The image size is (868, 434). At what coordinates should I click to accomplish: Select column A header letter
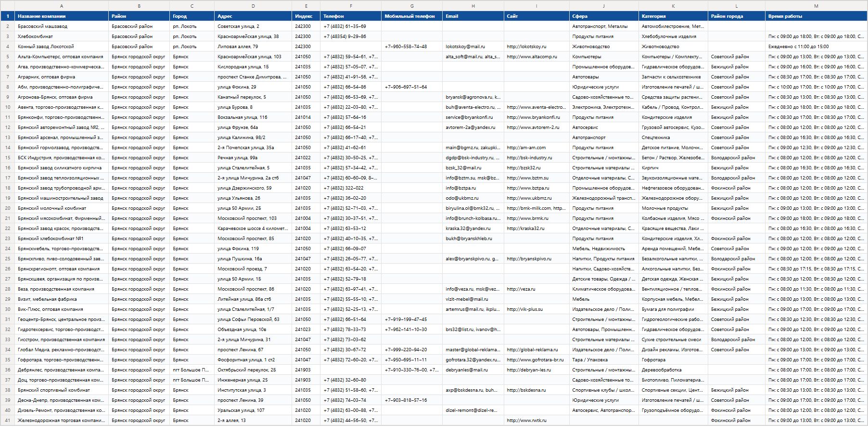pyautogui.click(x=62, y=6)
